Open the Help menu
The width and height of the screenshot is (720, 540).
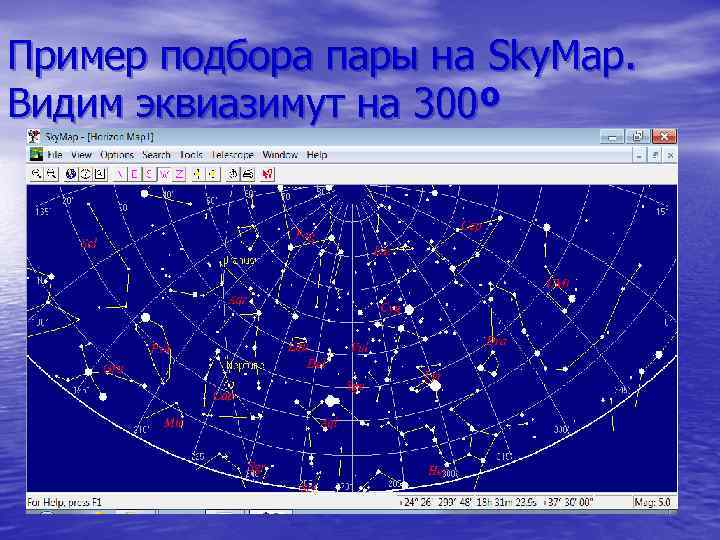(x=317, y=155)
